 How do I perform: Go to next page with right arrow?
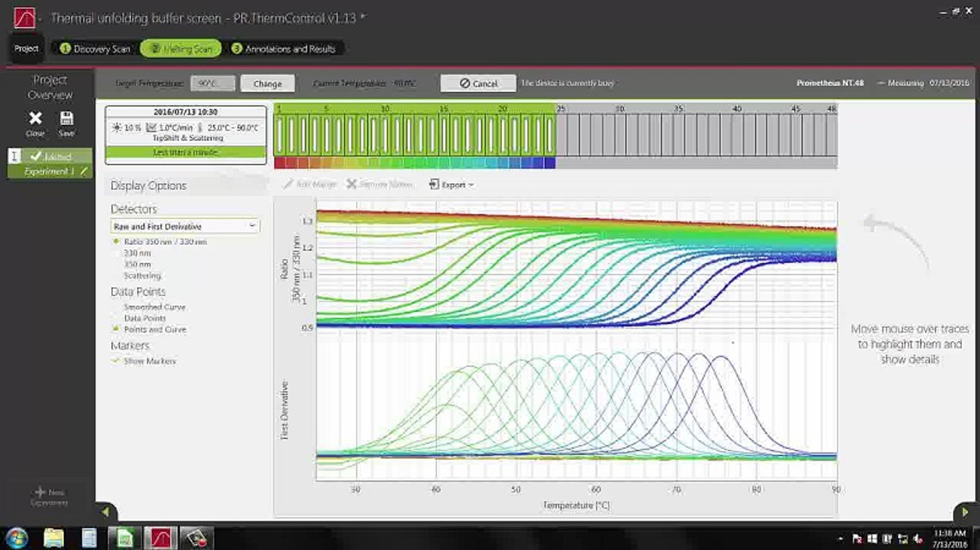(965, 512)
